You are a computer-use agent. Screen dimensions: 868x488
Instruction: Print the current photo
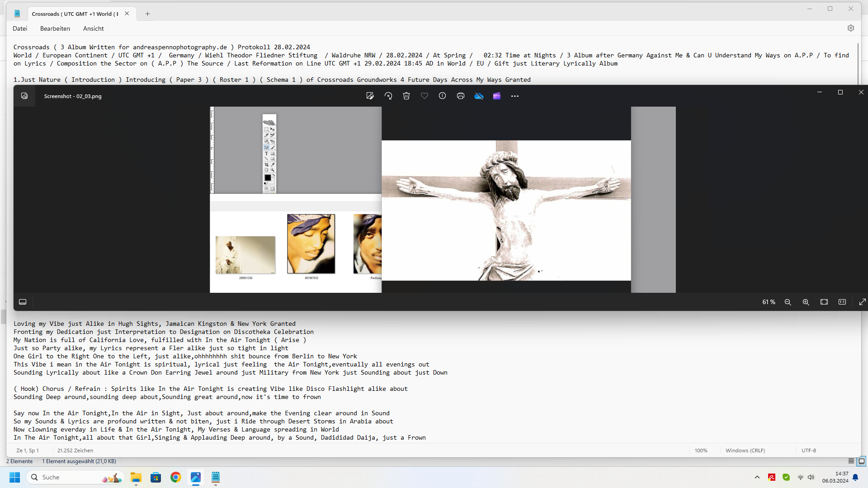pyautogui.click(x=461, y=96)
